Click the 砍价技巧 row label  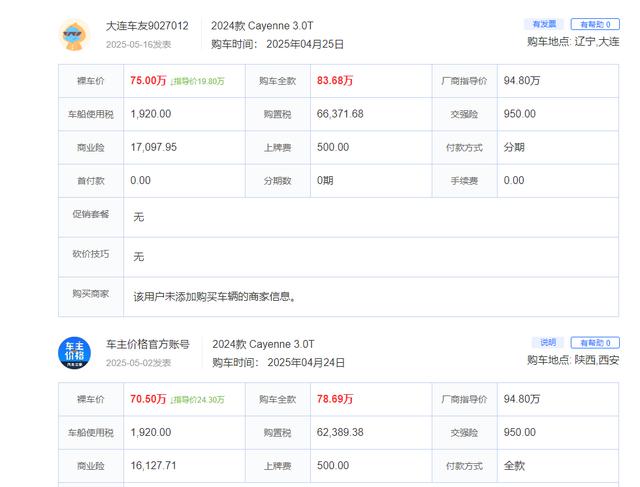[x=91, y=254]
